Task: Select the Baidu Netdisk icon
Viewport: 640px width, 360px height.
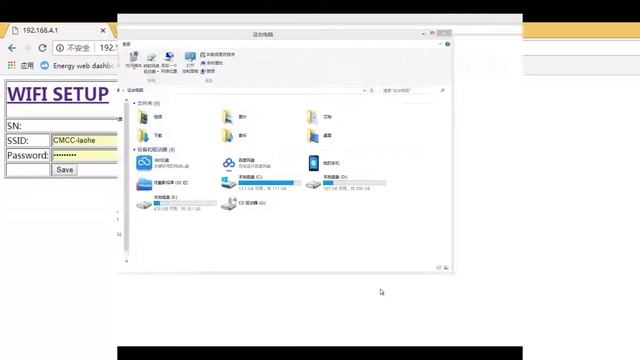Action: (x=229, y=163)
